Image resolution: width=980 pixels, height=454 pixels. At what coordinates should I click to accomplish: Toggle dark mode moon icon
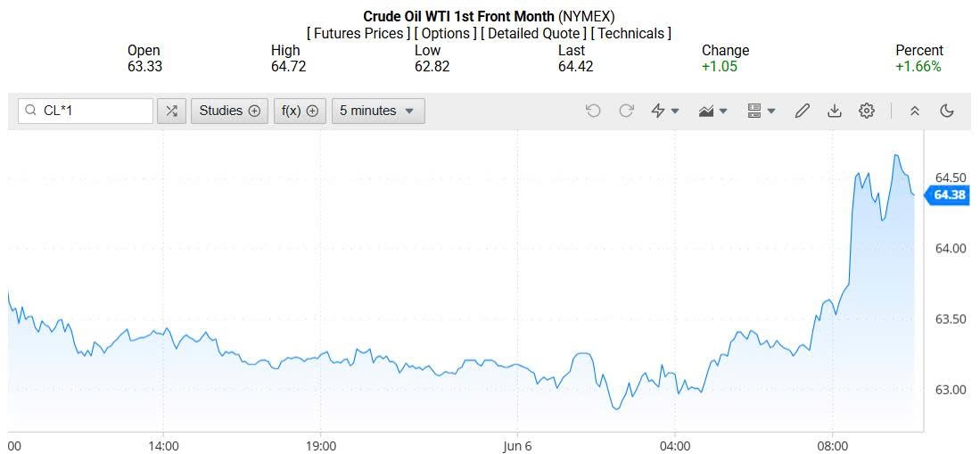click(947, 111)
